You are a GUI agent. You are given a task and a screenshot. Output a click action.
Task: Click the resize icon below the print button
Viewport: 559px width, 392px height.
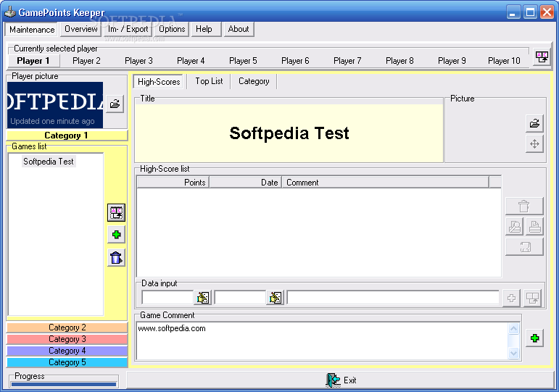click(524, 246)
